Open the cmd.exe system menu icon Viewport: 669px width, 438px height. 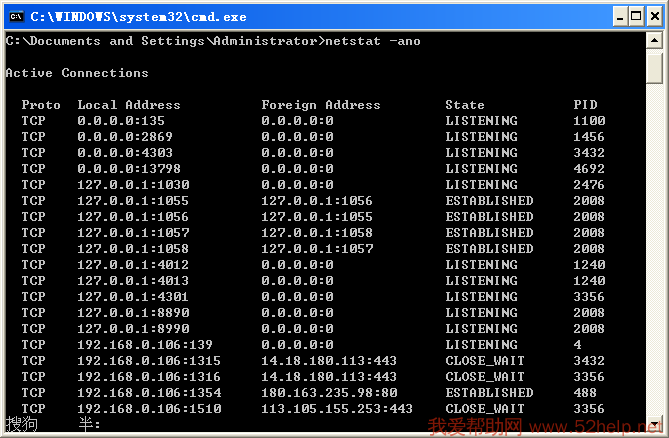pos(15,16)
